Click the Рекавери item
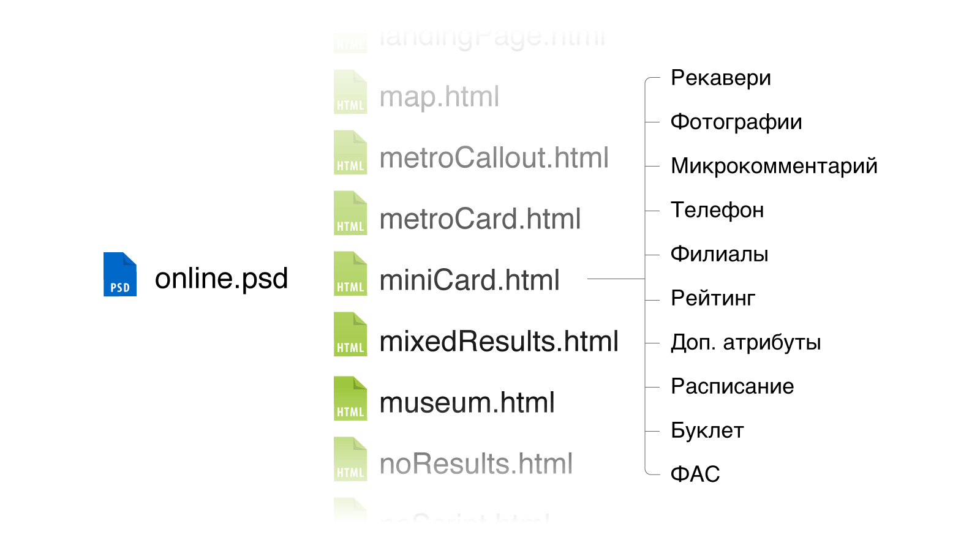 721,78
